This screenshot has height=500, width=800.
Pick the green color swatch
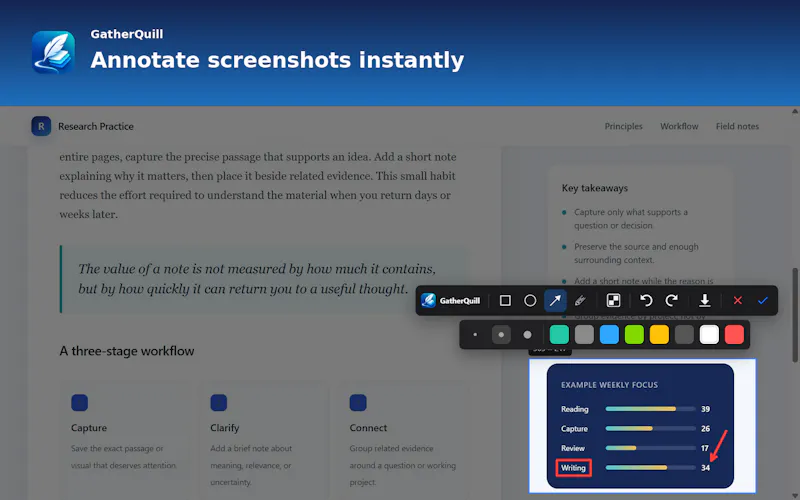(634, 335)
